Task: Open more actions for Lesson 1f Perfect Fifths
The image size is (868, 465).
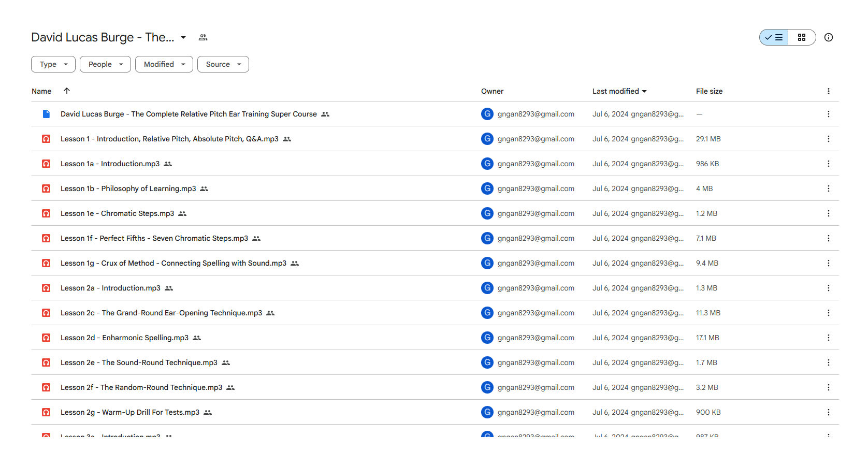Action: point(829,238)
